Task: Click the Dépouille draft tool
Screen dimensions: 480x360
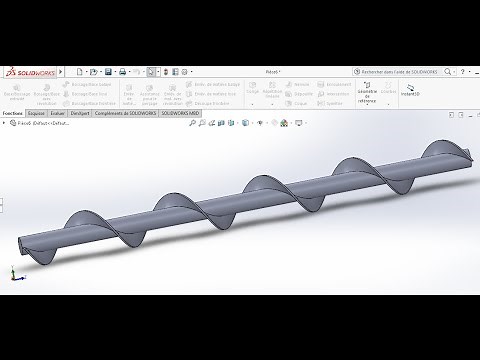Action: point(299,94)
